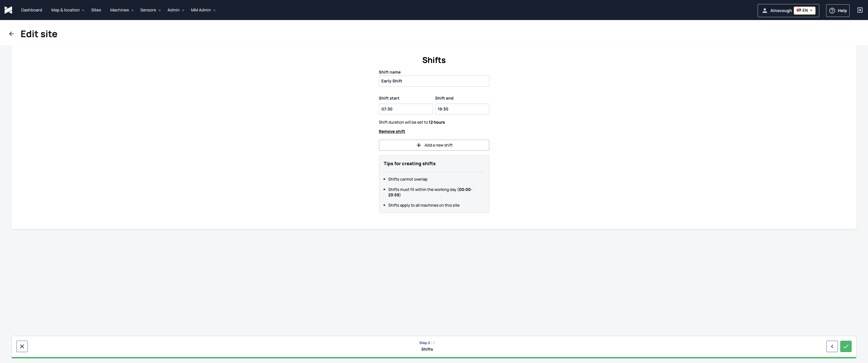
Task: Focus the Shift start time field
Action: [405, 109]
